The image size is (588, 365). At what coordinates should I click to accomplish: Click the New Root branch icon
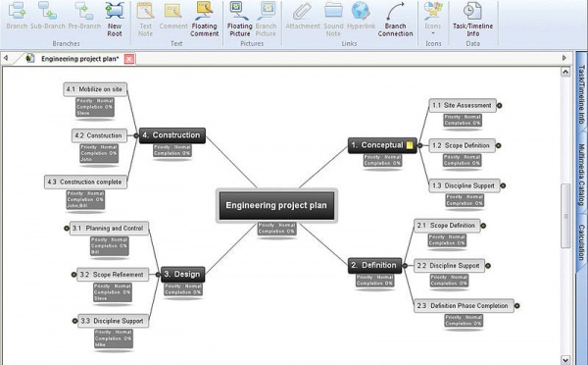pos(115,11)
